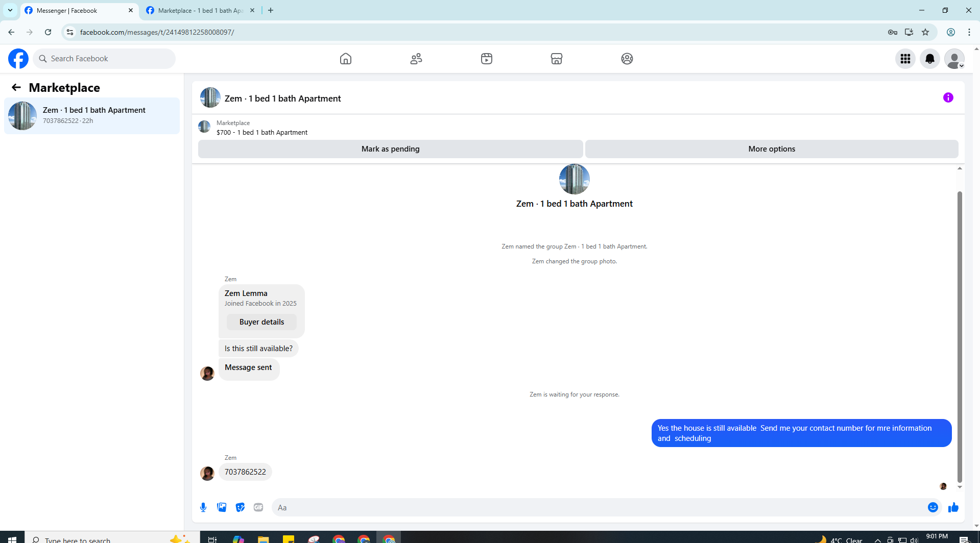
Task: Open conversation information purple icon
Action: click(948, 97)
